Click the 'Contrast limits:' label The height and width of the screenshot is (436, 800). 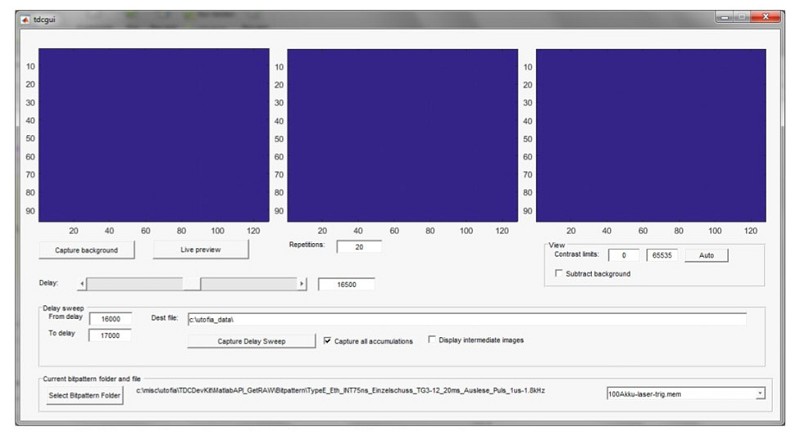coord(577,254)
